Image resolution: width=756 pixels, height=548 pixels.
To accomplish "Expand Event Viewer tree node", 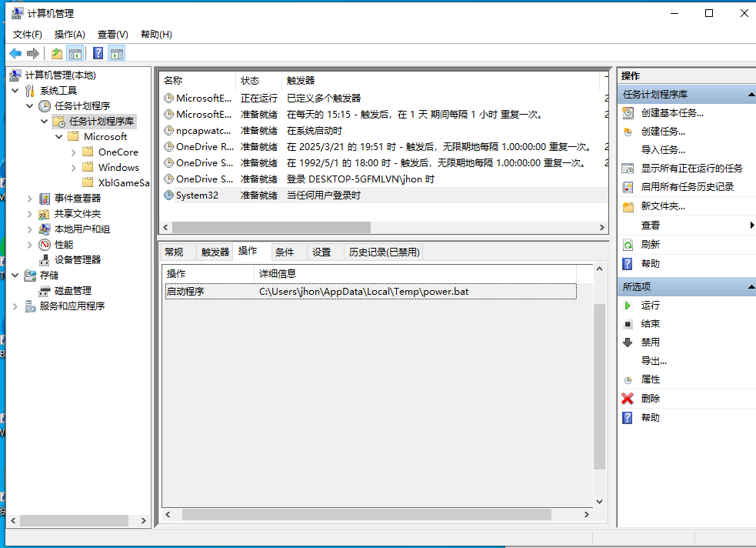I will [30, 199].
